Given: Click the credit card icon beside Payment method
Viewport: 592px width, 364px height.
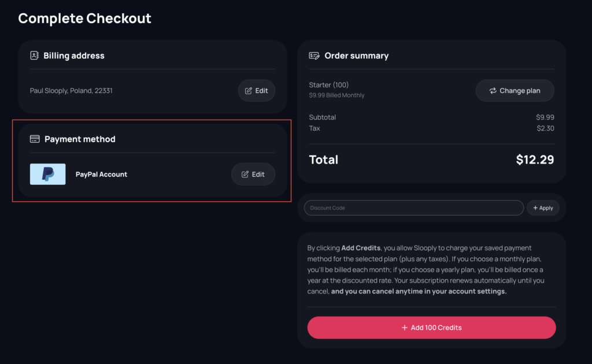Looking at the screenshot, I should click(35, 139).
